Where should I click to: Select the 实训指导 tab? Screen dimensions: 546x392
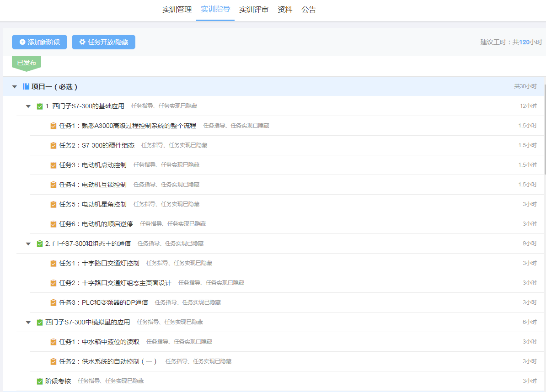pyautogui.click(x=215, y=10)
